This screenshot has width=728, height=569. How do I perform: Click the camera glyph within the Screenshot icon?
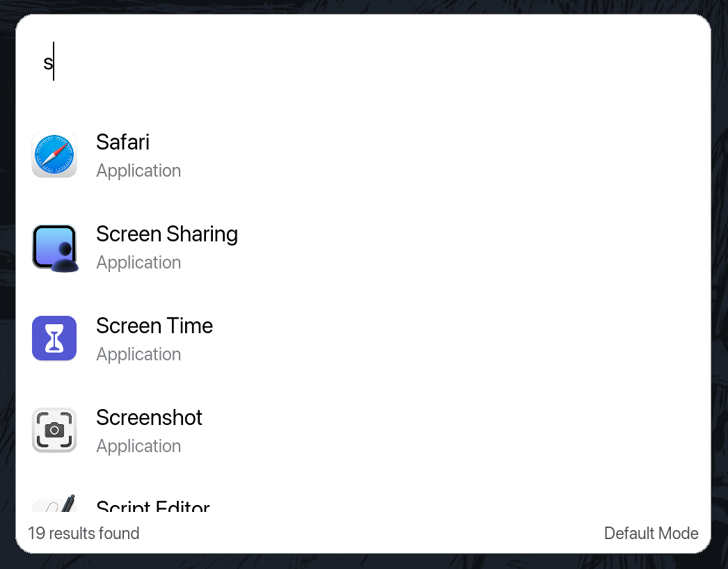point(54,430)
